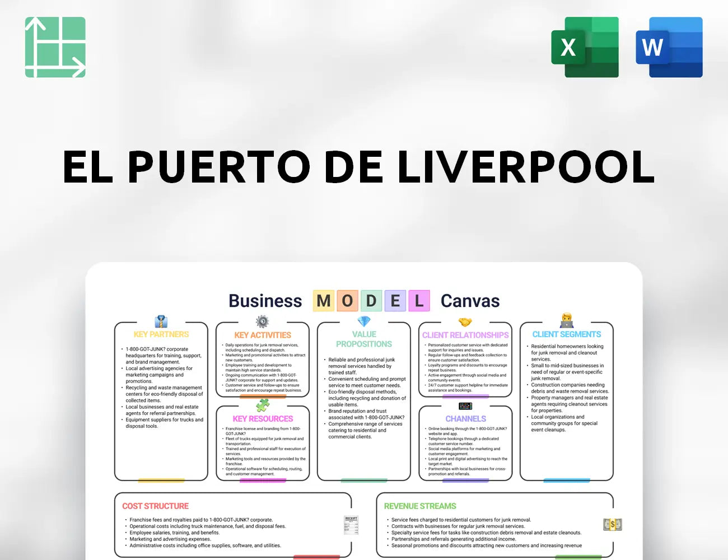
Task: Click the orange O letter tile
Action: 347,301
